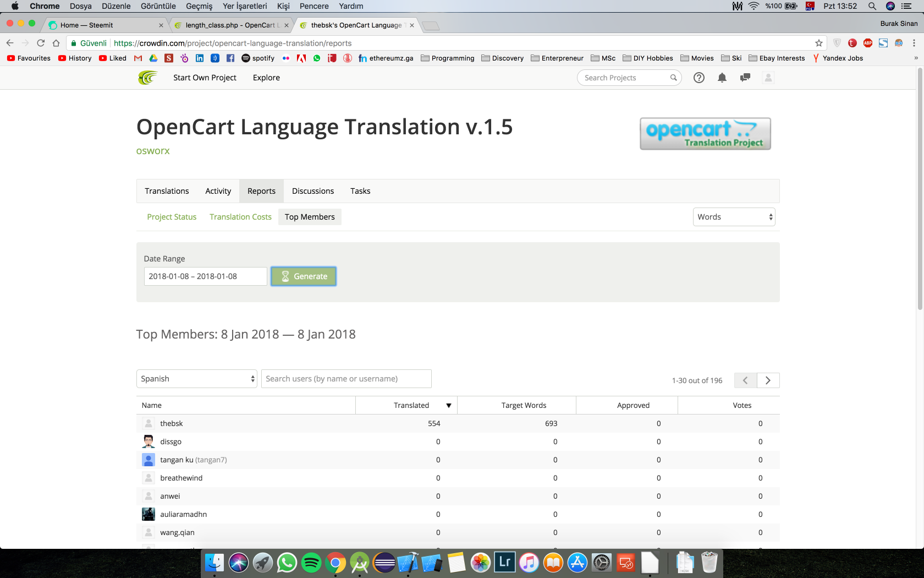Click the search magnifier in Search Projects
Viewport: 924px width, 578px height.
(673, 78)
